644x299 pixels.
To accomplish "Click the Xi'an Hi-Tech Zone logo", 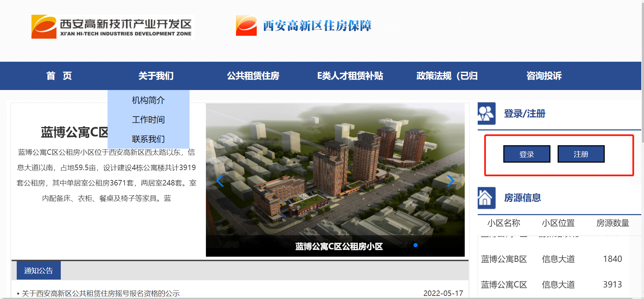I will 112,26.
